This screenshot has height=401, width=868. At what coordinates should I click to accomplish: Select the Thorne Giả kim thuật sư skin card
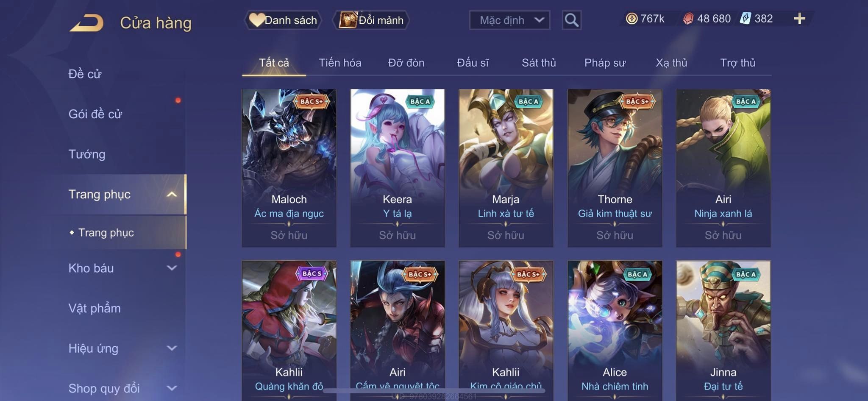615,168
